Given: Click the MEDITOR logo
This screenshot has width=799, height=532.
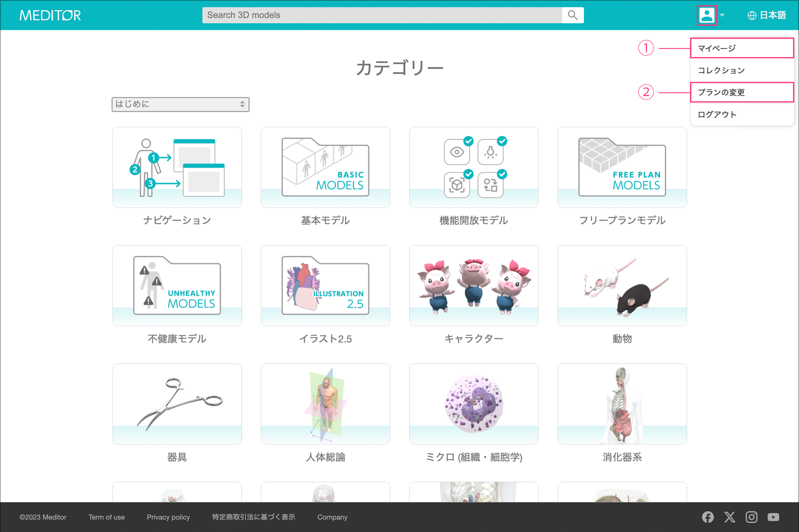Looking at the screenshot, I should (x=50, y=15).
